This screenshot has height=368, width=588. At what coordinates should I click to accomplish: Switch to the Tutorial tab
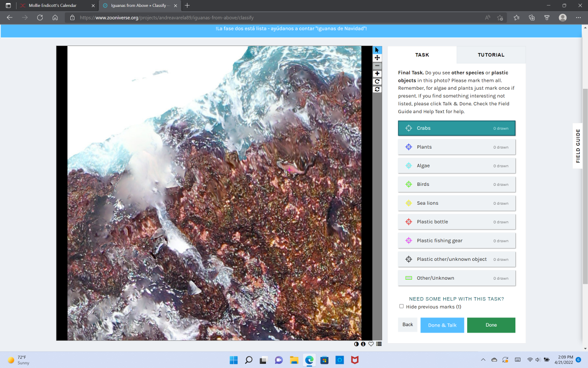pyautogui.click(x=491, y=55)
